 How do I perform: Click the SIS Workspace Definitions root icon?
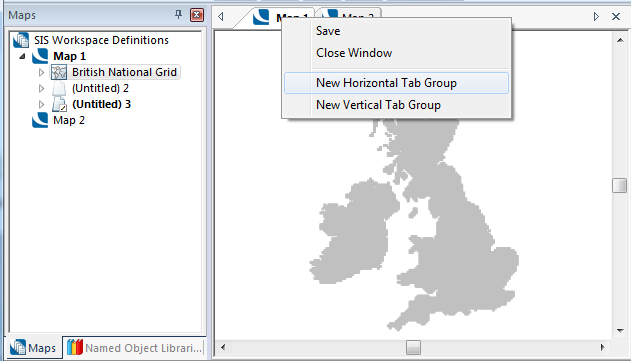tap(21, 40)
